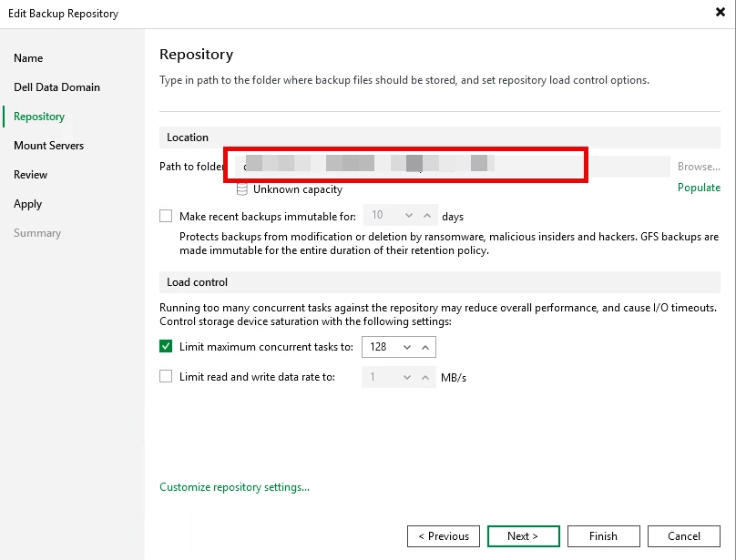
Task: Click the Populate link
Action: click(699, 188)
